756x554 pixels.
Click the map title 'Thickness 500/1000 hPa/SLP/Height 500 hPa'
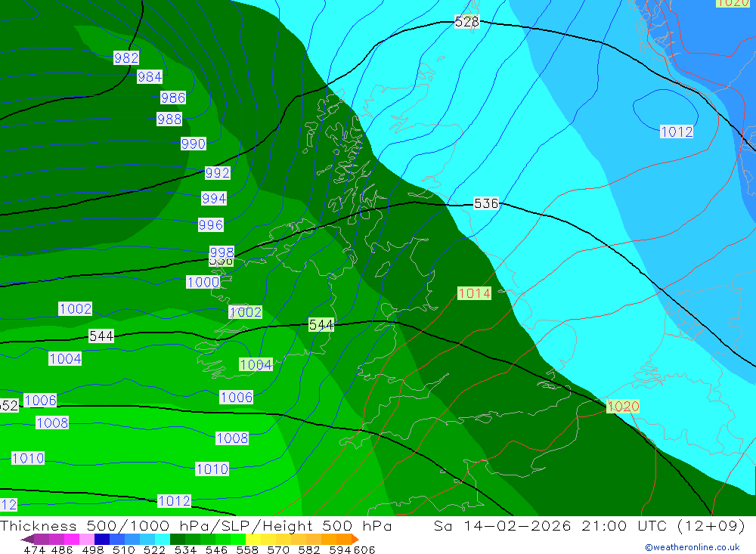(196, 525)
